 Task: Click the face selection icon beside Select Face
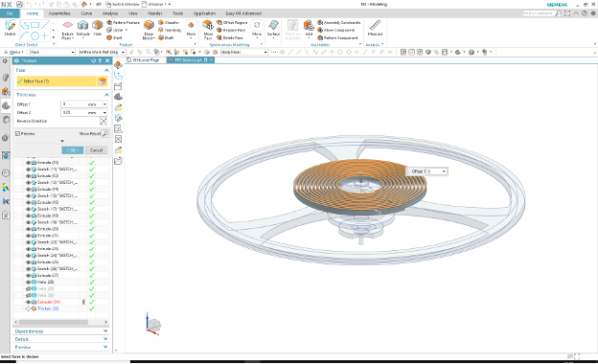[x=102, y=81]
